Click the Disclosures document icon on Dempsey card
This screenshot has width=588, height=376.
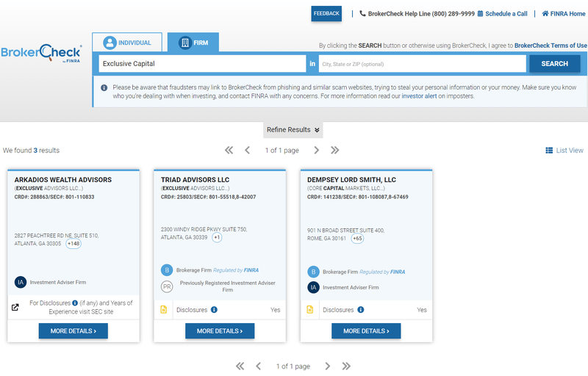point(309,309)
